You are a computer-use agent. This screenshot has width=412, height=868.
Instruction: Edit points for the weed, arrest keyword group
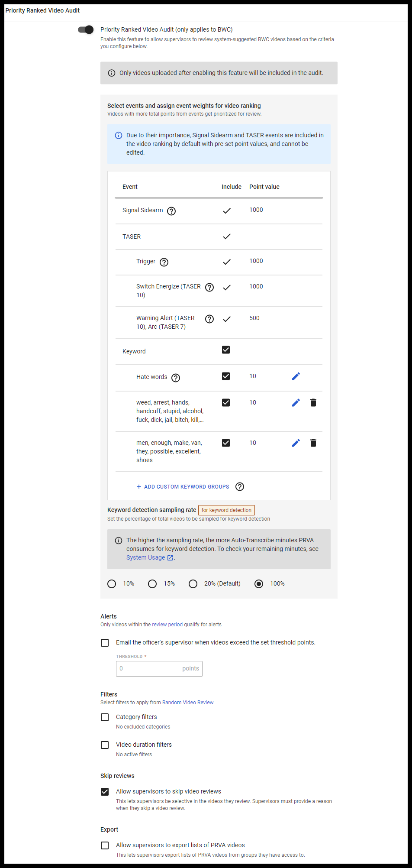pyautogui.click(x=296, y=402)
